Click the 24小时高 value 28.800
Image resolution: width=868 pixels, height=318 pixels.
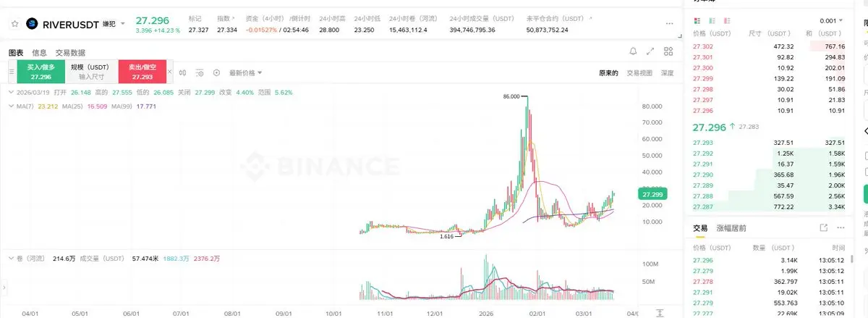click(329, 30)
